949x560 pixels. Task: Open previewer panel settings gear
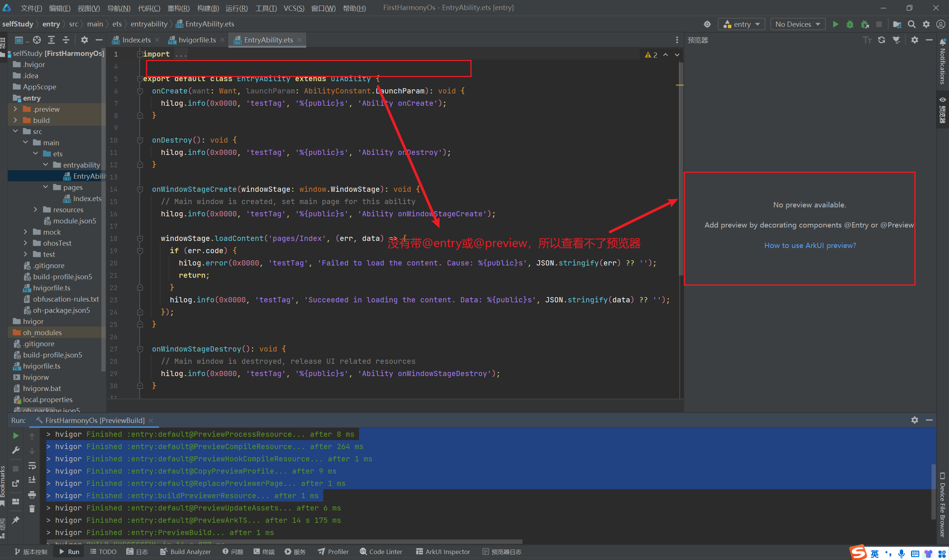[x=914, y=40]
